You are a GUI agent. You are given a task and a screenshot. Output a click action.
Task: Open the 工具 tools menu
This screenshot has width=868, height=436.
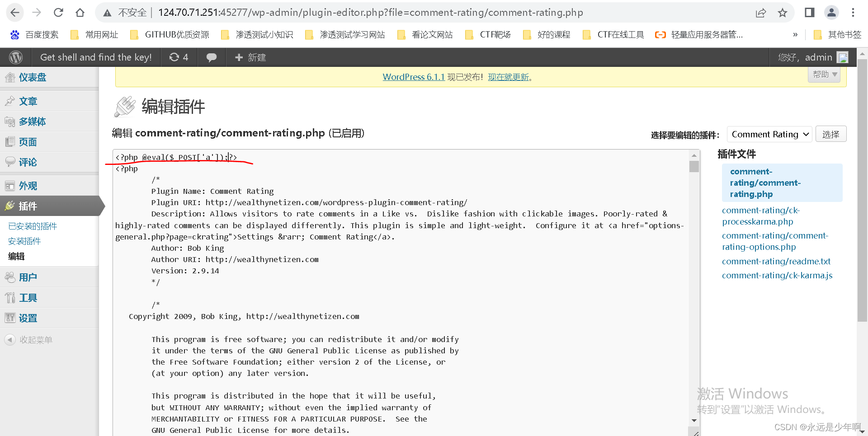[x=28, y=298]
